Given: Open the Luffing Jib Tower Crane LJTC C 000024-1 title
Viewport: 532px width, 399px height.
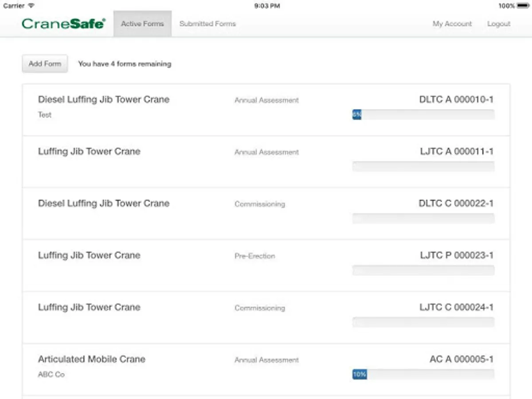Looking at the screenshot, I should (89, 307).
